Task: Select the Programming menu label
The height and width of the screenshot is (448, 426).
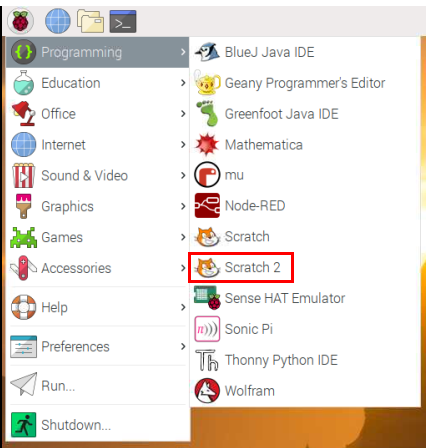Action: pos(82,53)
